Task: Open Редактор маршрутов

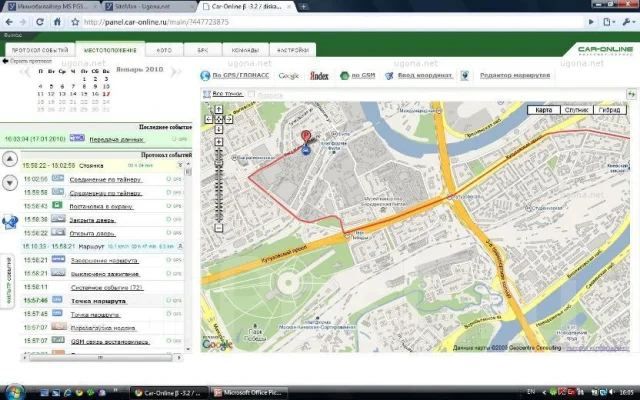Action: tap(515, 76)
